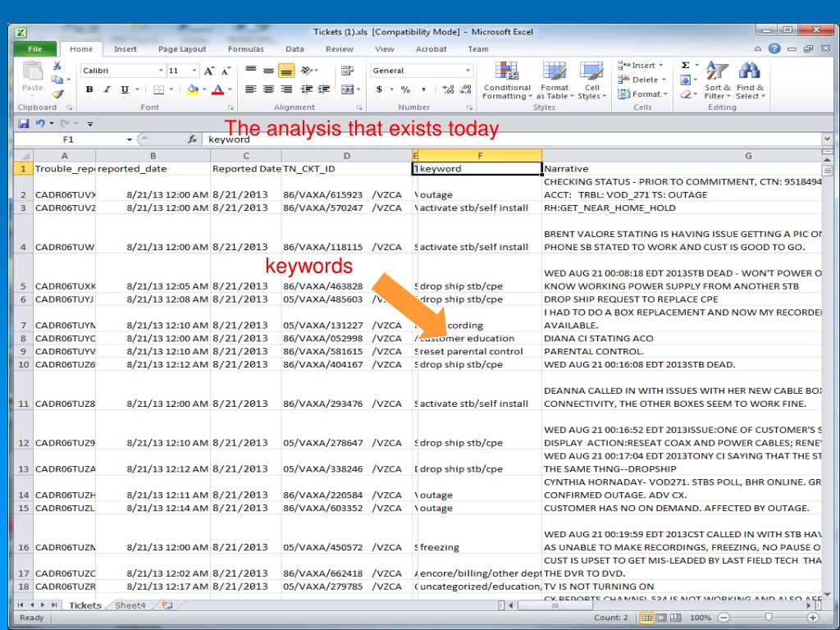Screen dimensions: 840x630
Task: Apply the yellow fill color bucket
Action: tap(192, 89)
